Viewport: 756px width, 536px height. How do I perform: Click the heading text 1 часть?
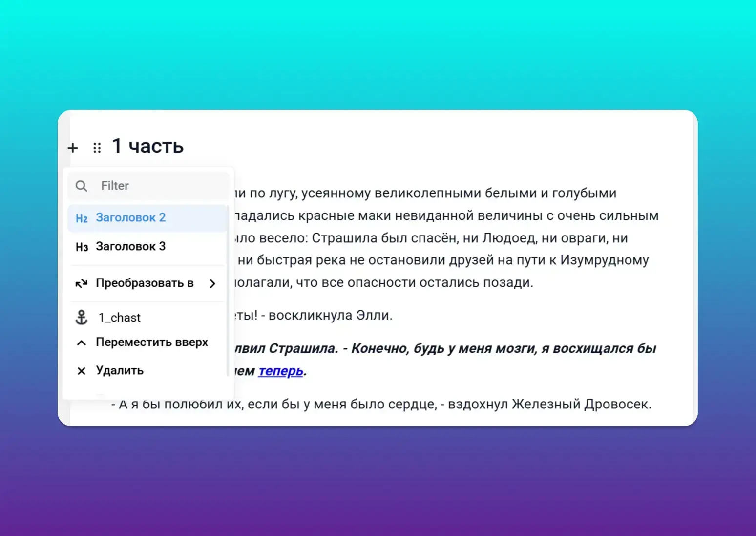(x=147, y=146)
